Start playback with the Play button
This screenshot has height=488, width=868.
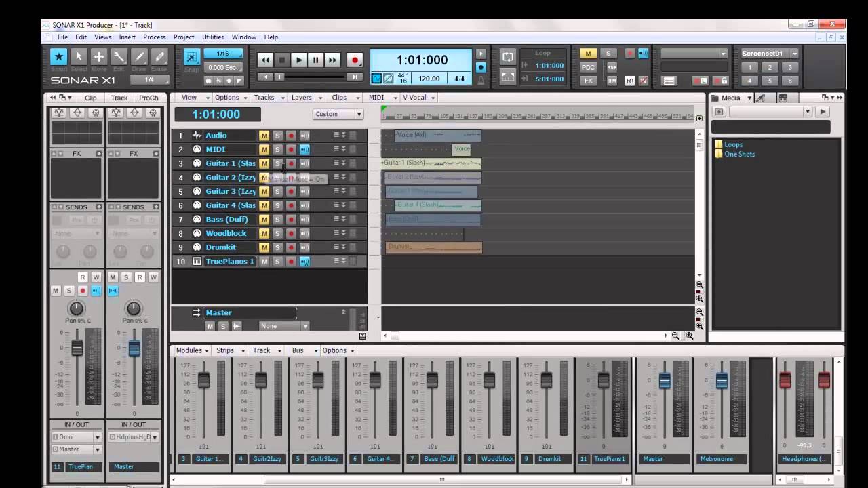(x=299, y=60)
